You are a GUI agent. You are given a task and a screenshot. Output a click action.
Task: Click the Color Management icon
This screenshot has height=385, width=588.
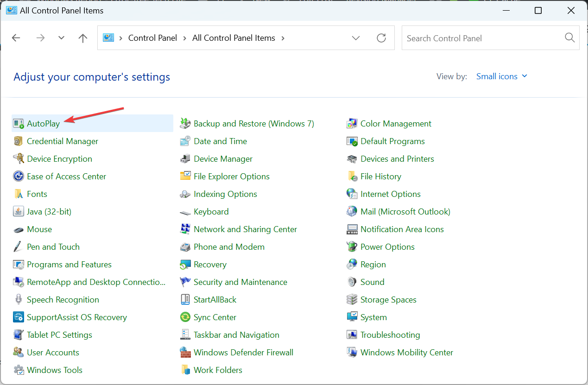pos(352,124)
